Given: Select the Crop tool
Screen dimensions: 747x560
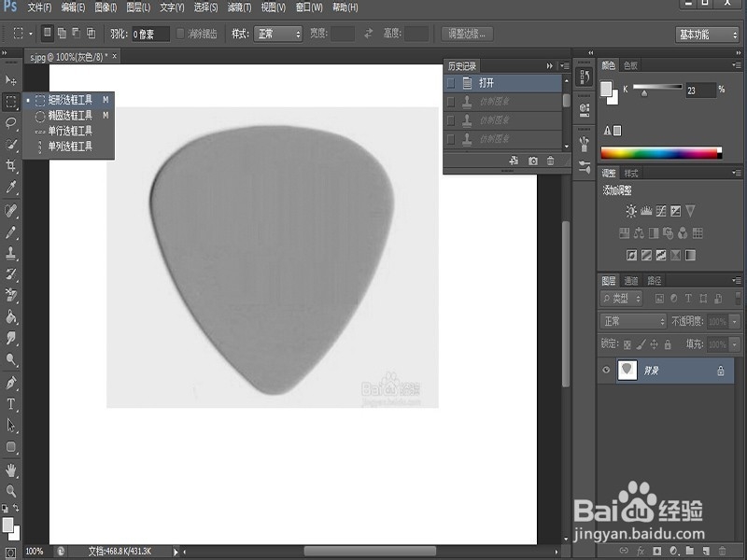Looking at the screenshot, I should coord(11,166).
